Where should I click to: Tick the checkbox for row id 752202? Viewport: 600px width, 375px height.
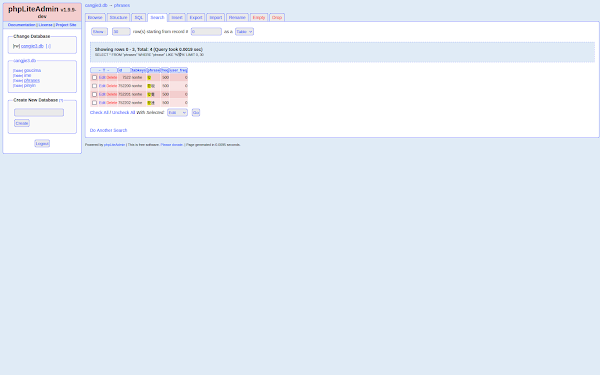coord(94,103)
